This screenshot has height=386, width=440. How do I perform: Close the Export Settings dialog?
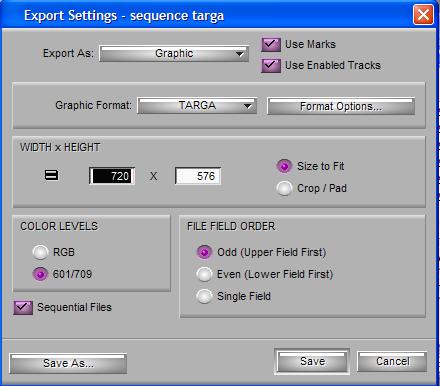click(423, 15)
